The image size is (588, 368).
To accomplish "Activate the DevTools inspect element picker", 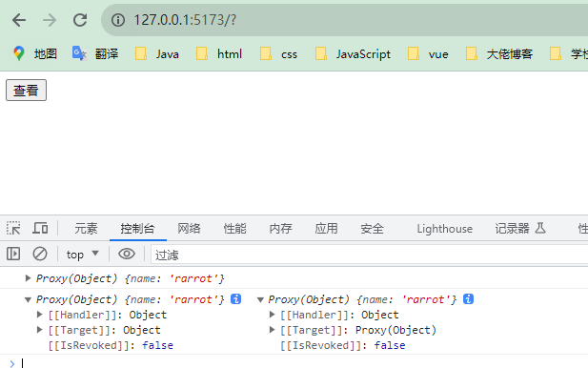I will click(13, 228).
